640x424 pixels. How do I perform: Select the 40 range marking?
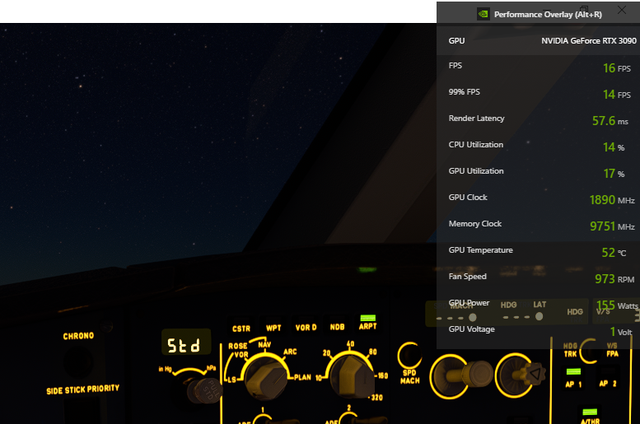350,344
